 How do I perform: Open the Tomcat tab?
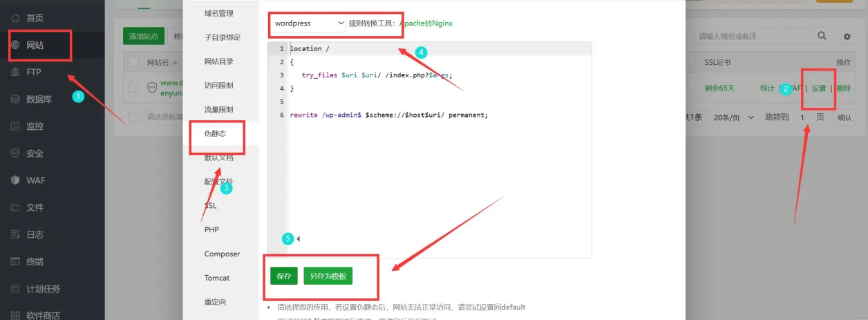point(217,278)
